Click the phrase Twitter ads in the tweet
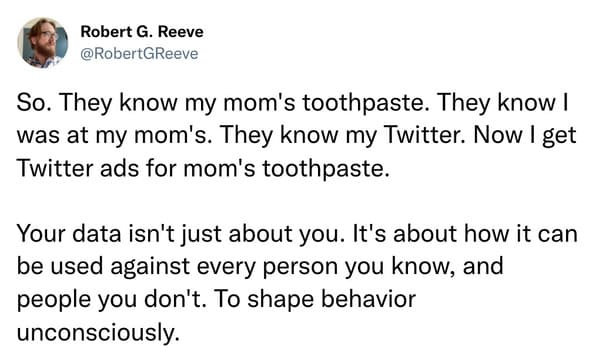Image resolution: width=599 pixels, height=364 pixels. click(78, 168)
